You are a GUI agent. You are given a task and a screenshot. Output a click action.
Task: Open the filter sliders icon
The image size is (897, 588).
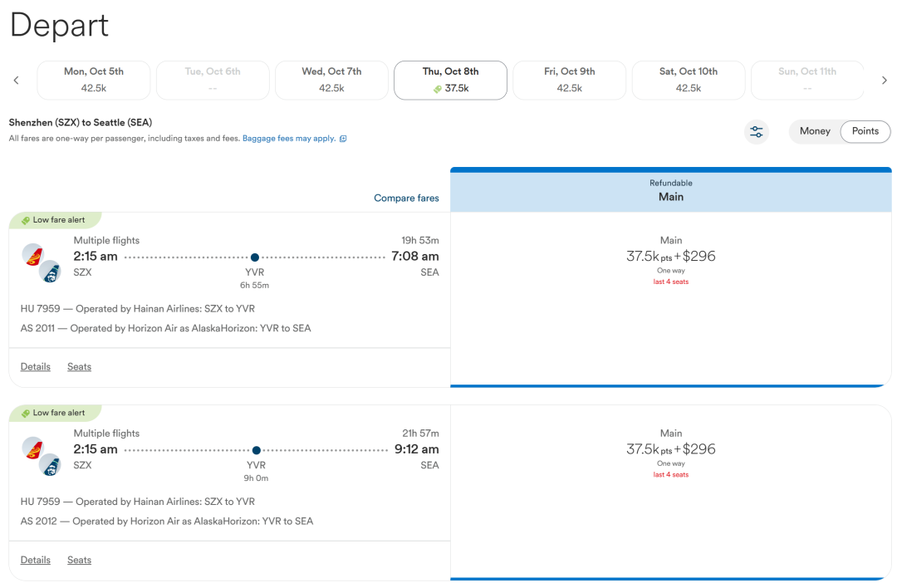[x=757, y=131]
